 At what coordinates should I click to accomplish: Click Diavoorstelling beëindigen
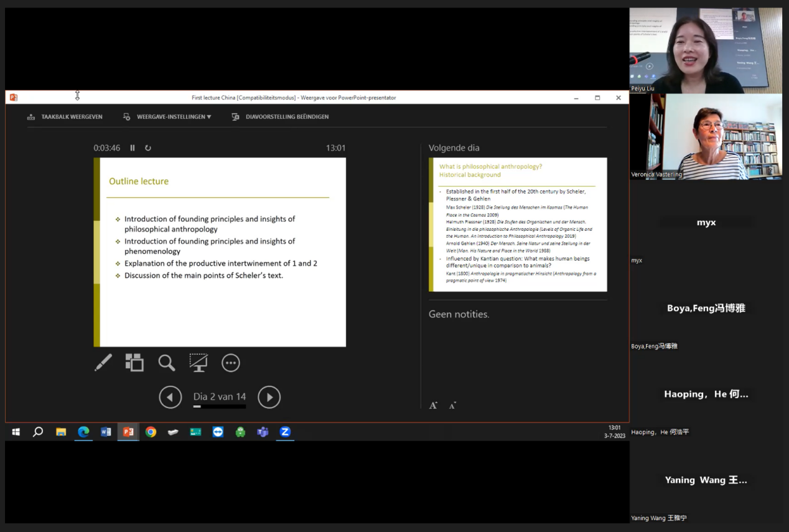click(280, 117)
